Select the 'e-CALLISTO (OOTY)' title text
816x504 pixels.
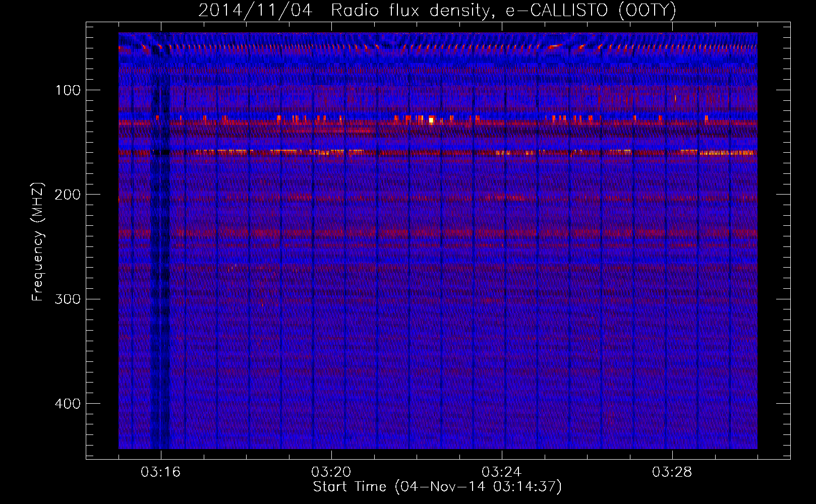click(x=591, y=11)
